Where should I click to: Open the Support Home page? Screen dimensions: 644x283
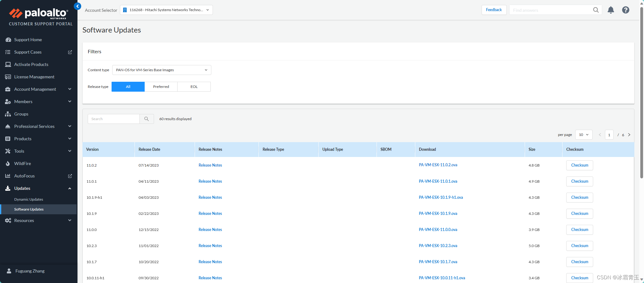click(28, 40)
